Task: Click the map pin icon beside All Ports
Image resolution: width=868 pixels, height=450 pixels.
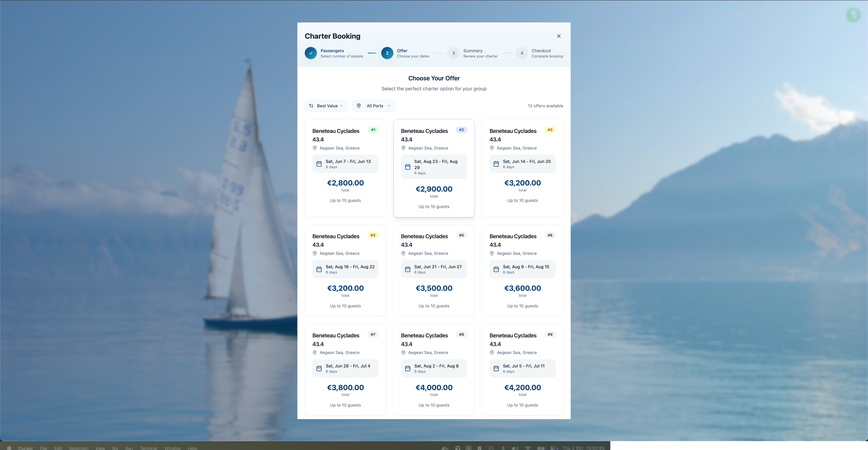Action: tap(359, 106)
